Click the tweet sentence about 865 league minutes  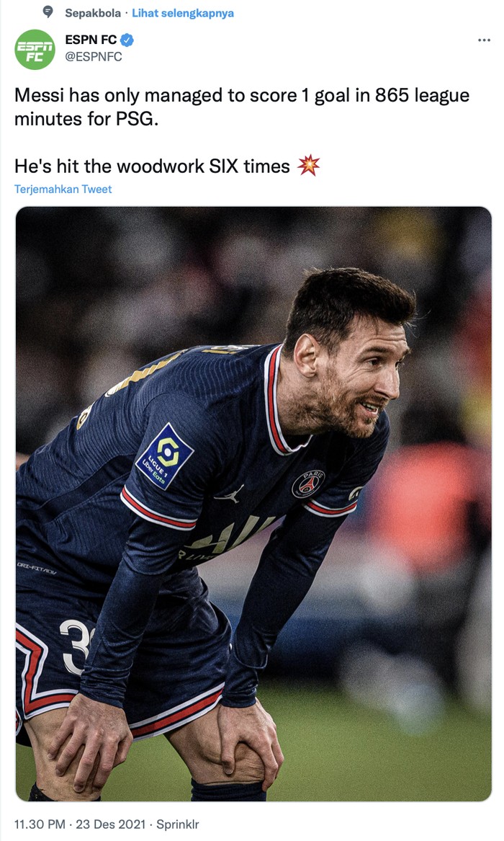242,107
